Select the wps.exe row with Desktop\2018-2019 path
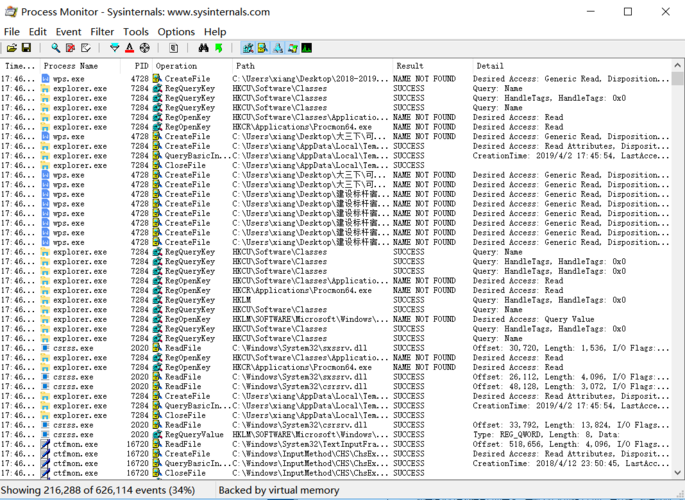 (336, 79)
